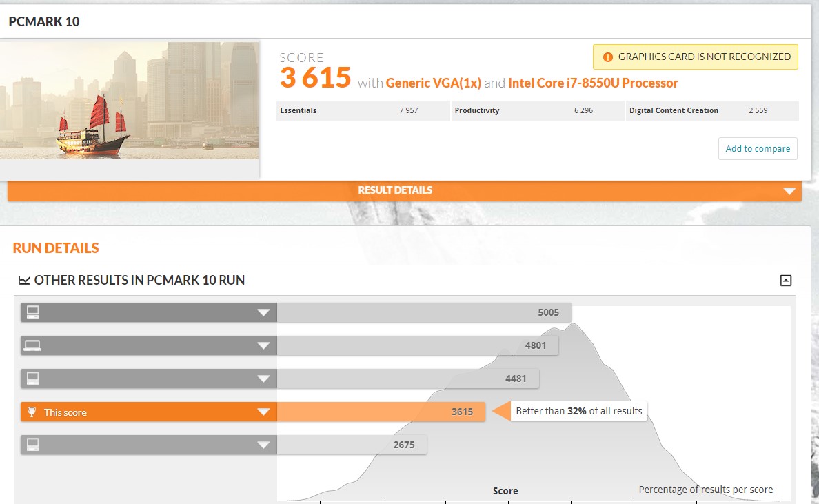Click the graphics card not recognized warning

click(x=695, y=57)
